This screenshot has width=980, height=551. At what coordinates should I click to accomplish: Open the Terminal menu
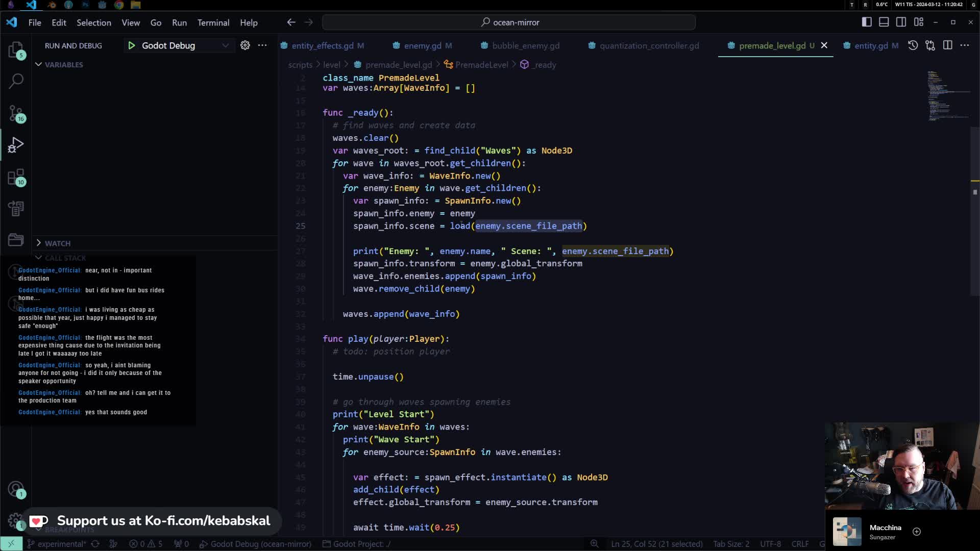pos(213,22)
